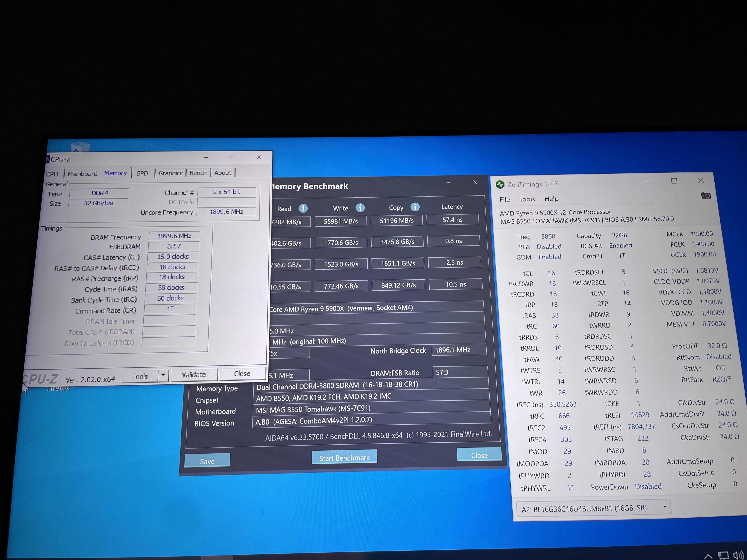
Task: Click the Write info icon
Action: [x=360, y=208]
